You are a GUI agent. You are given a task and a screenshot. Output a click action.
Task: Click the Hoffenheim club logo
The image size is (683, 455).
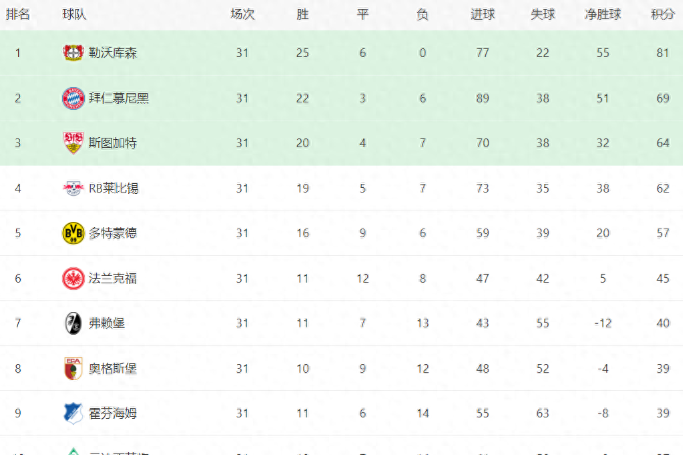(72, 412)
